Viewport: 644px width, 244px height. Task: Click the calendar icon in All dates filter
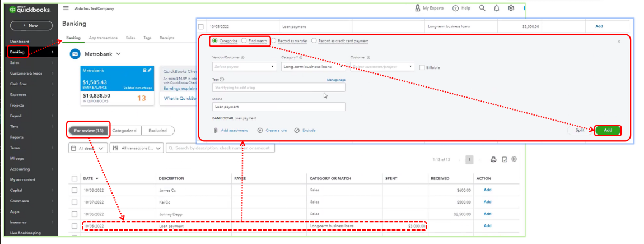pyautogui.click(x=73, y=148)
